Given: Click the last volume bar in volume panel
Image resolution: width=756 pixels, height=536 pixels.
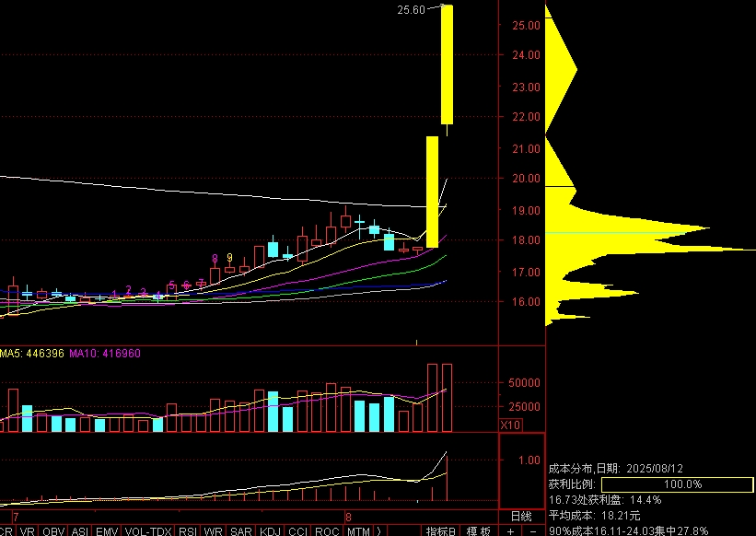Looking at the screenshot, I should (447, 398).
